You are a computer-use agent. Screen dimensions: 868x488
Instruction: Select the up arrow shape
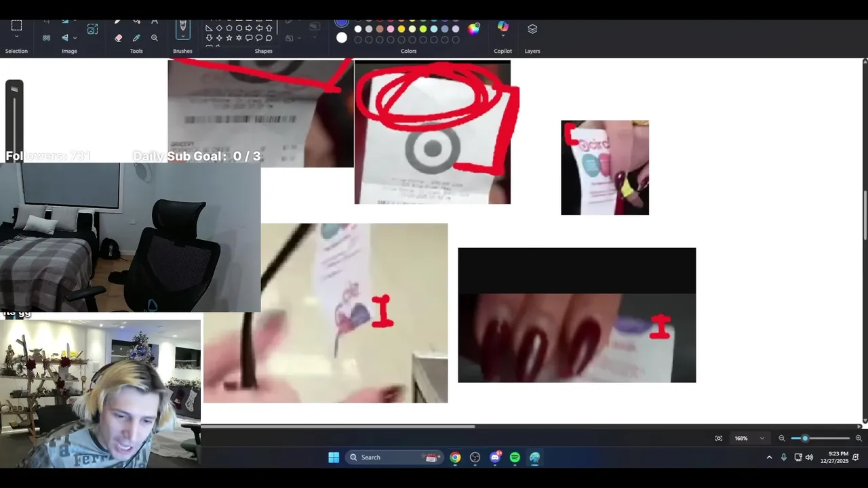269,28
